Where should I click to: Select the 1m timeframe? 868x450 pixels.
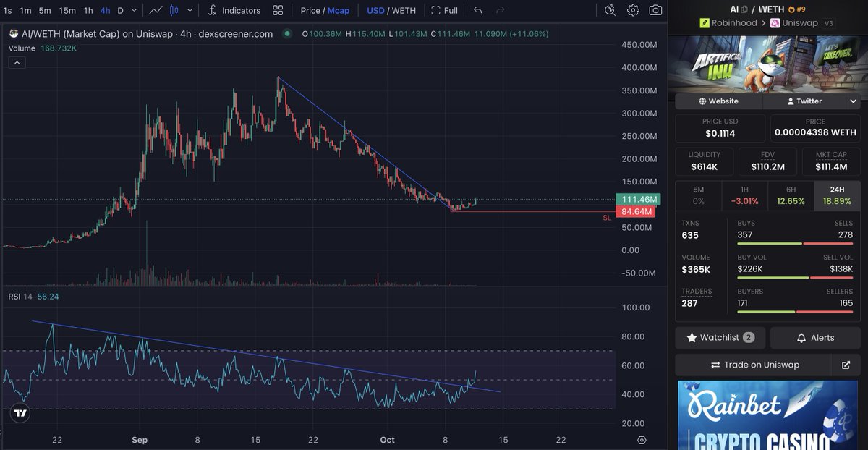click(x=25, y=11)
